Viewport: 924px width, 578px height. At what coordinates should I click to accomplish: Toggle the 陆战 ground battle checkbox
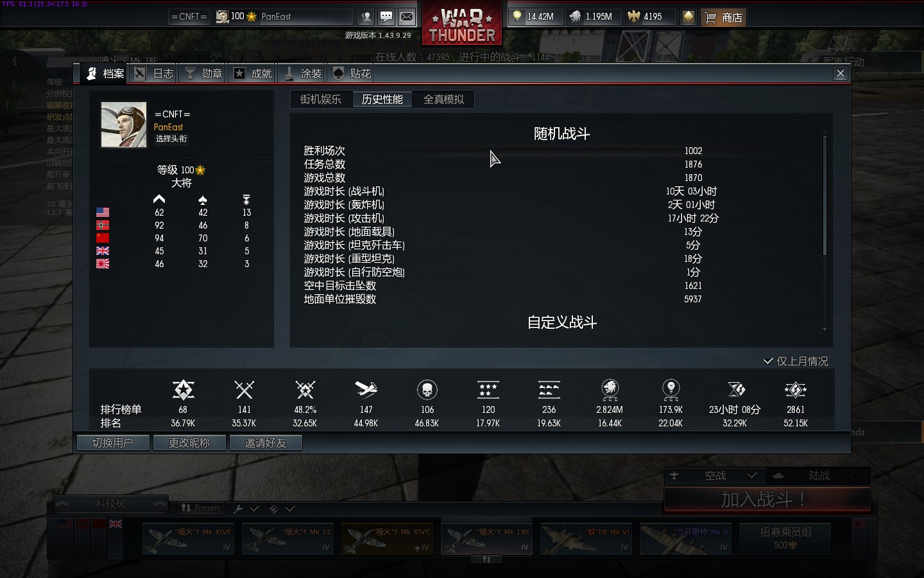[855, 476]
